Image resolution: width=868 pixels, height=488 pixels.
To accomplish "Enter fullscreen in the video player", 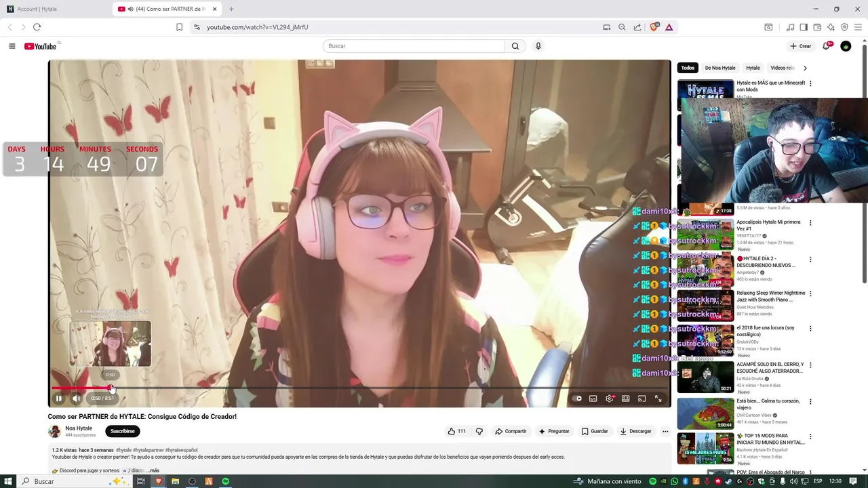I will [658, 399].
